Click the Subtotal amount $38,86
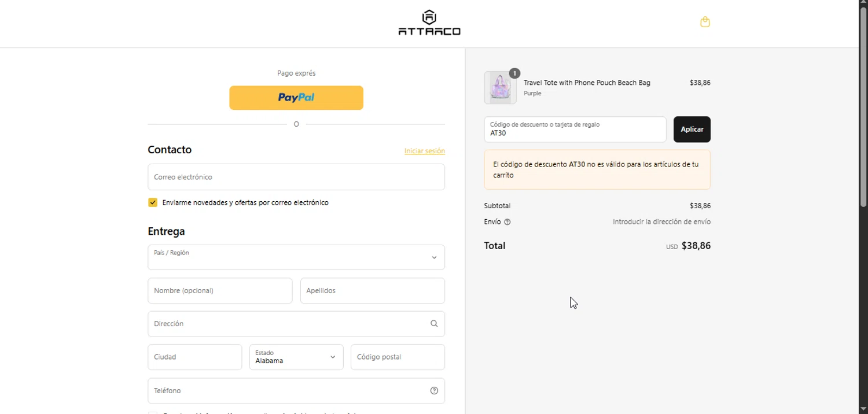This screenshot has width=868, height=414. (x=700, y=206)
